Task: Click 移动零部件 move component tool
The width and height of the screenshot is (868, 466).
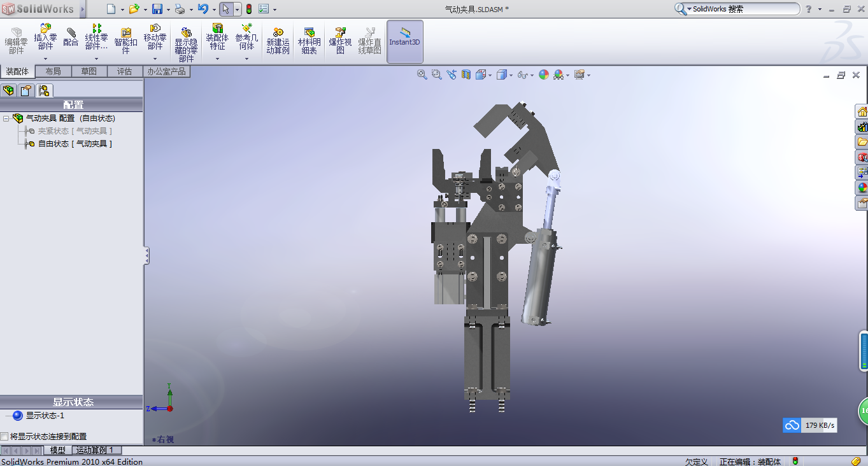Action: (x=155, y=38)
